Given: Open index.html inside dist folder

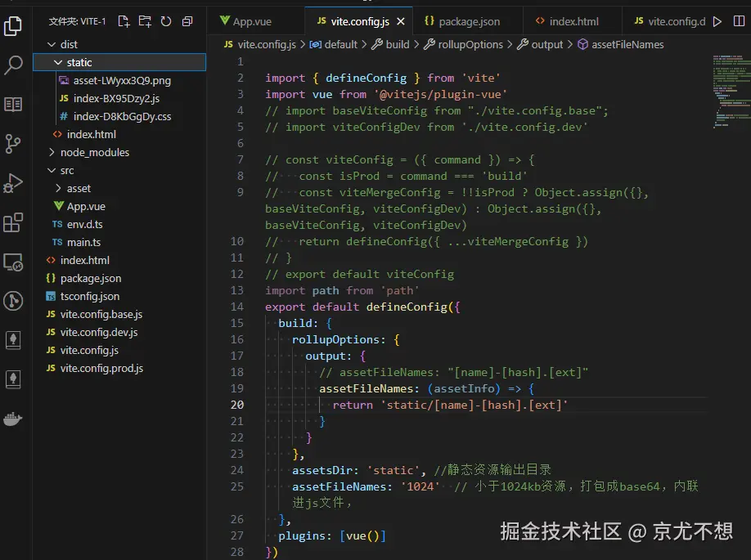Looking at the screenshot, I should click(x=91, y=135).
